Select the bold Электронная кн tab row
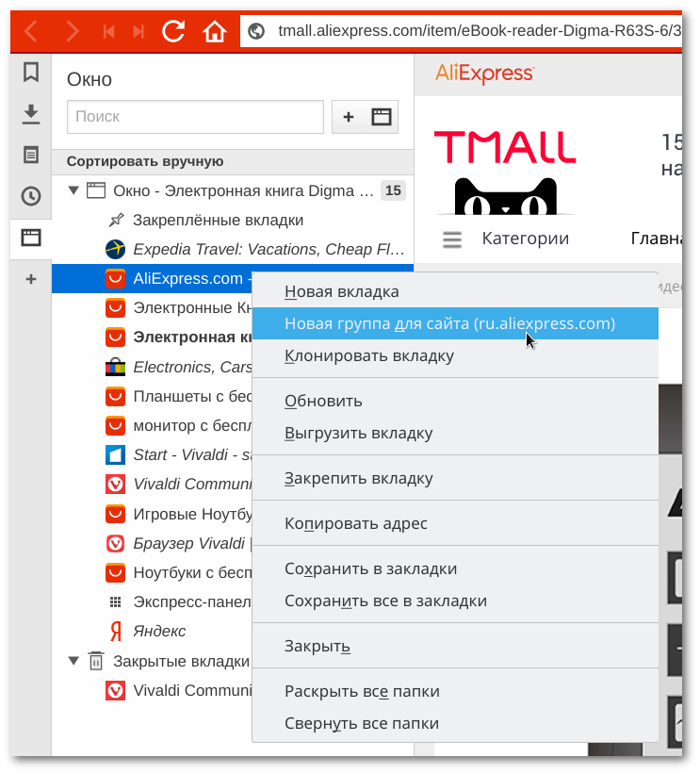Viewport: 700px width, 774px height. tap(152, 338)
